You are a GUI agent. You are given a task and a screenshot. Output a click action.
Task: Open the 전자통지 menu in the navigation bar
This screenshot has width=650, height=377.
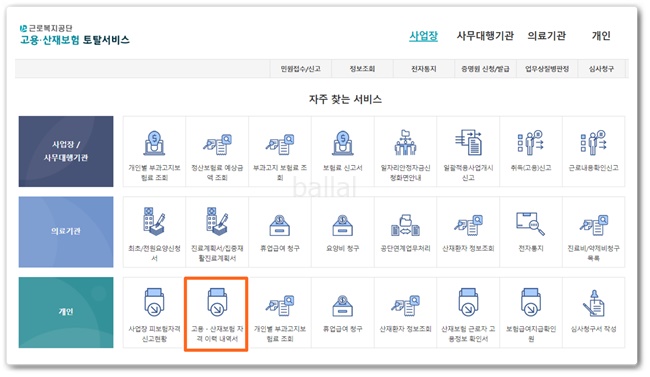point(424,69)
